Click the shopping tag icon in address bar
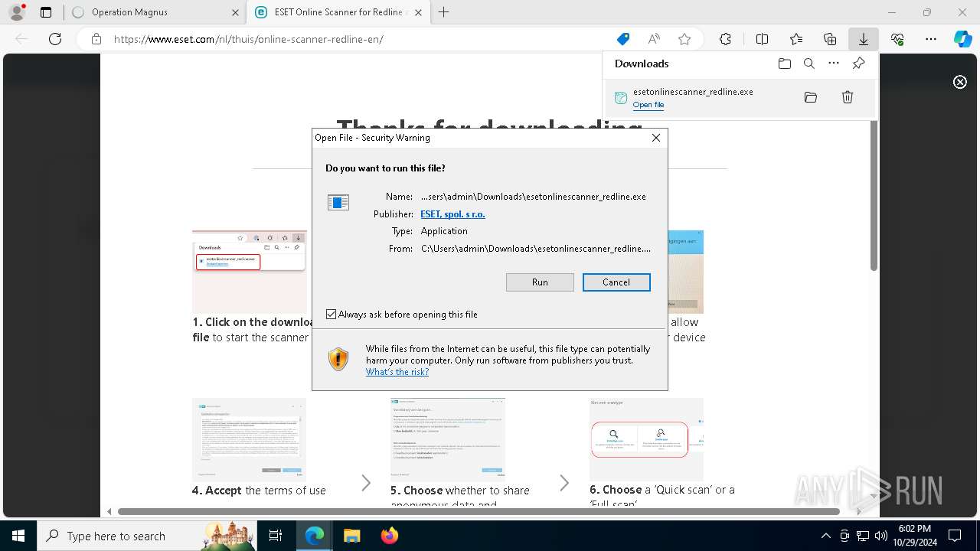Screen dimensions: 980x551 (x=623, y=39)
